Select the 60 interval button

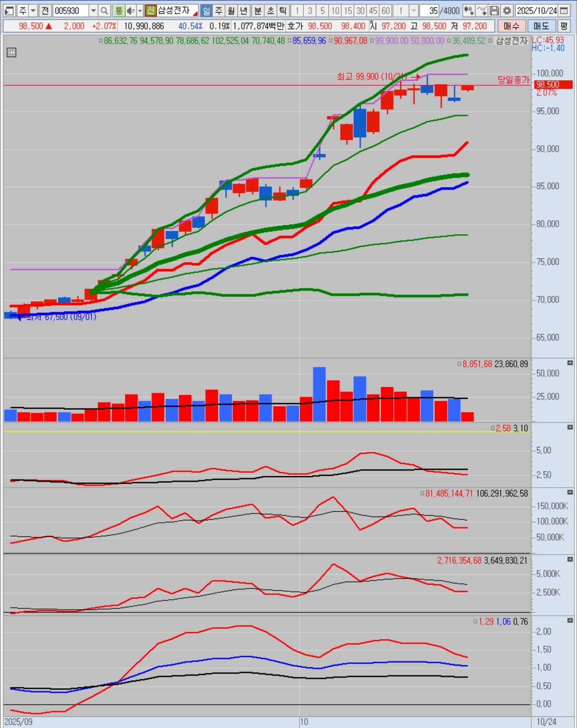(386, 11)
